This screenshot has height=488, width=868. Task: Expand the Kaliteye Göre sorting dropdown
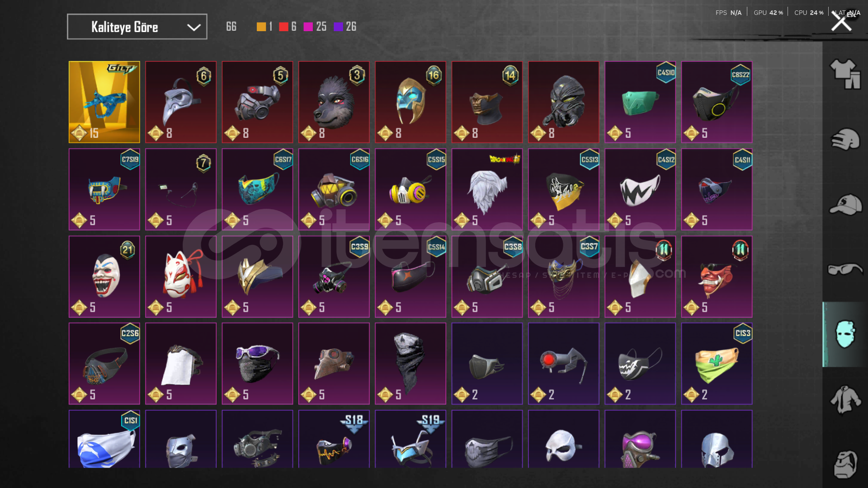point(137,27)
